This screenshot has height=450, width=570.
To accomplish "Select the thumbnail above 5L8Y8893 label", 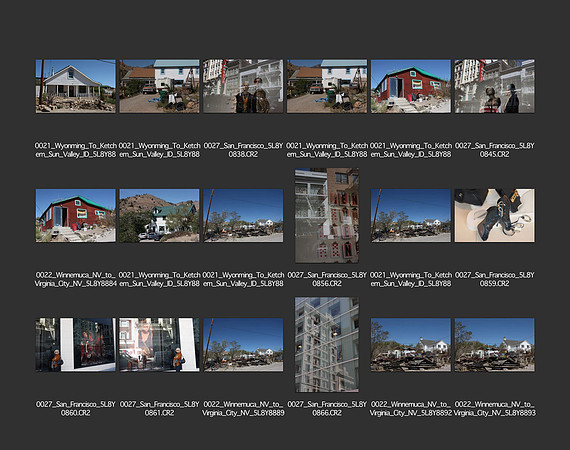I will tap(494, 345).
